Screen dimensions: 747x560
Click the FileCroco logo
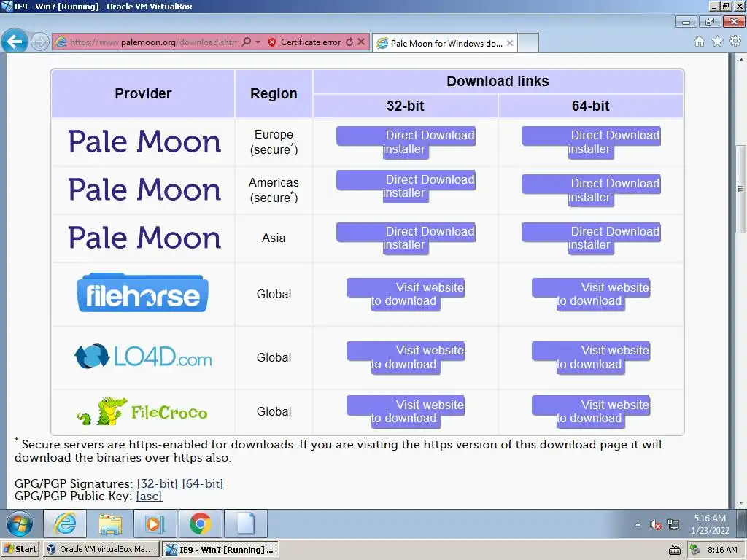tap(142, 411)
